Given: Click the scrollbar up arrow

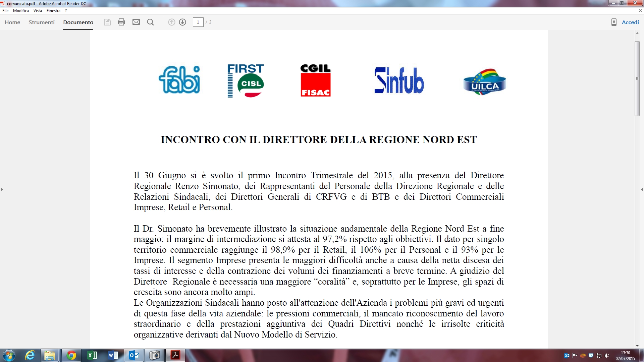Looking at the screenshot, I should click(x=637, y=33).
